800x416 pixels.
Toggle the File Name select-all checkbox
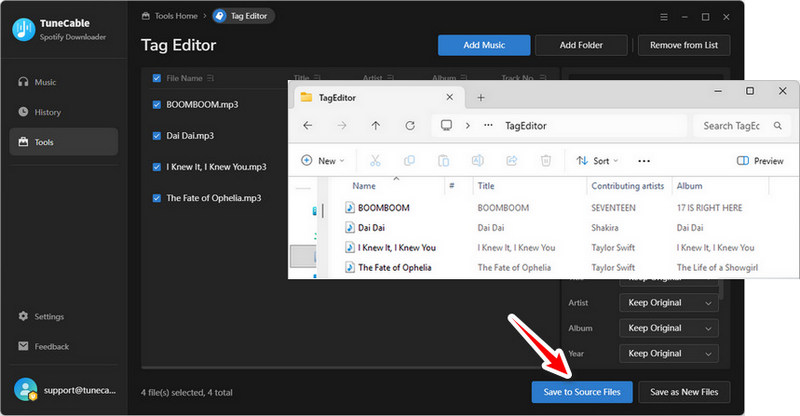(157, 78)
